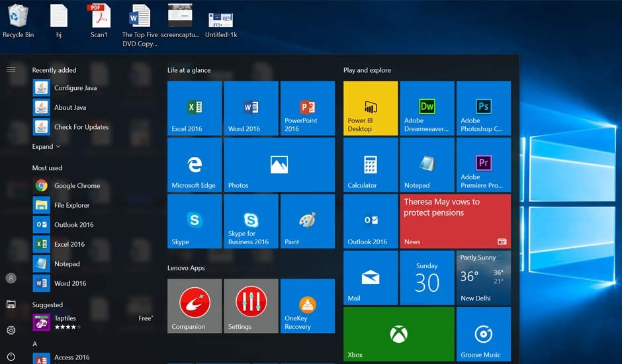The width and height of the screenshot is (622, 364).
Task: Open Google Chrome from Most used
Action: point(77,186)
